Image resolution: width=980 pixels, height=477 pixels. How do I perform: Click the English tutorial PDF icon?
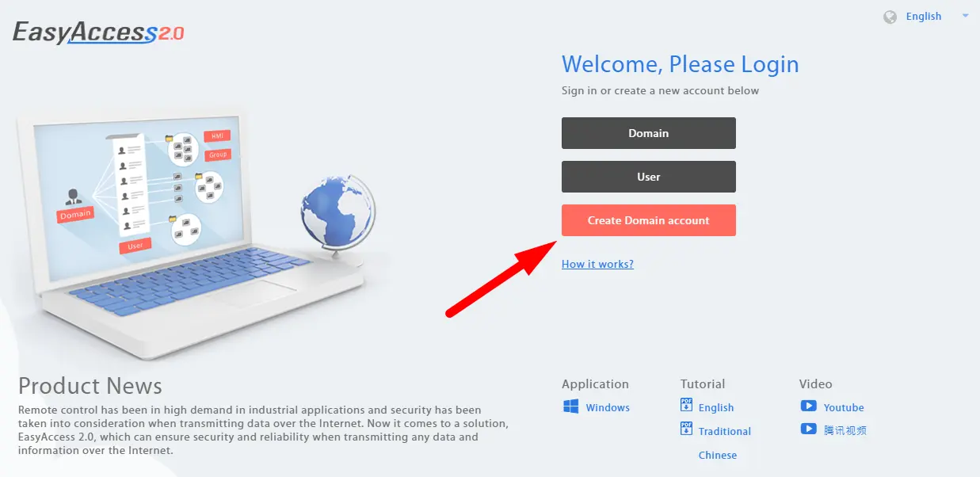click(x=686, y=406)
